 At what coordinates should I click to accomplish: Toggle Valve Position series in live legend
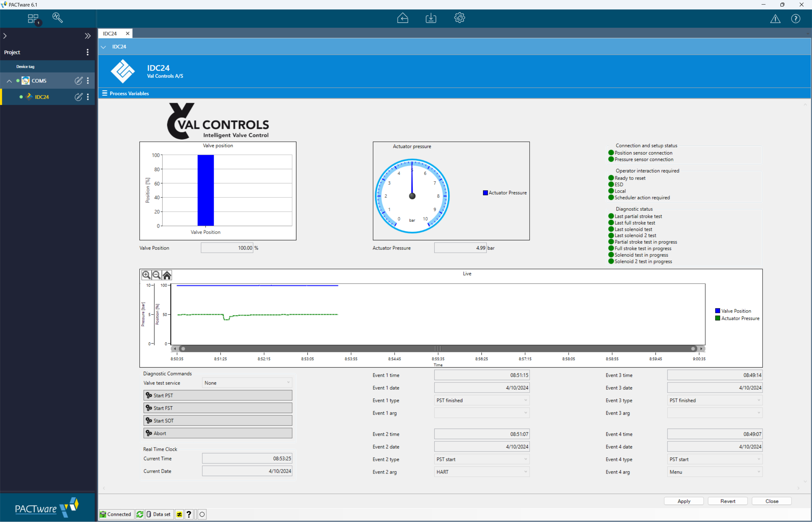(x=733, y=311)
